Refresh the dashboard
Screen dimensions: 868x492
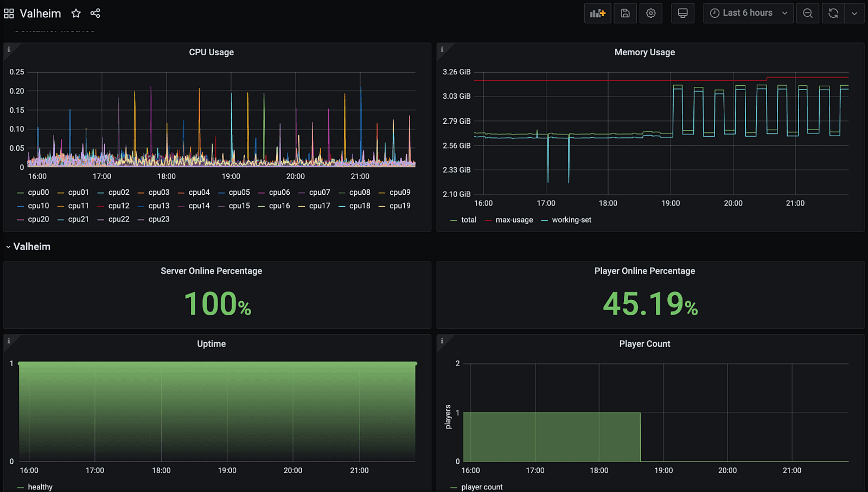click(833, 13)
